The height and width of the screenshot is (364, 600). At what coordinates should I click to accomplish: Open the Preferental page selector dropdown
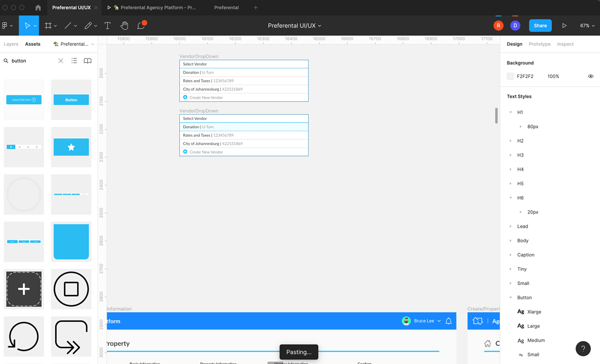pyautogui.click(x=74, y=44)
